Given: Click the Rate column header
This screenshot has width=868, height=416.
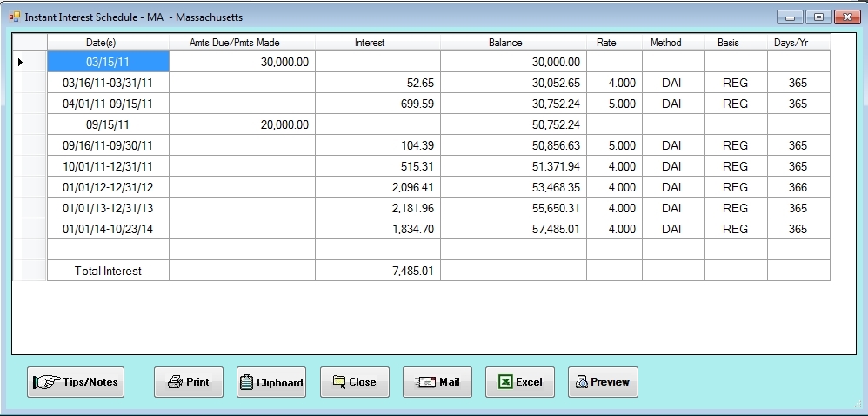Looking at the screenshot, I should (x=614, y=42).
